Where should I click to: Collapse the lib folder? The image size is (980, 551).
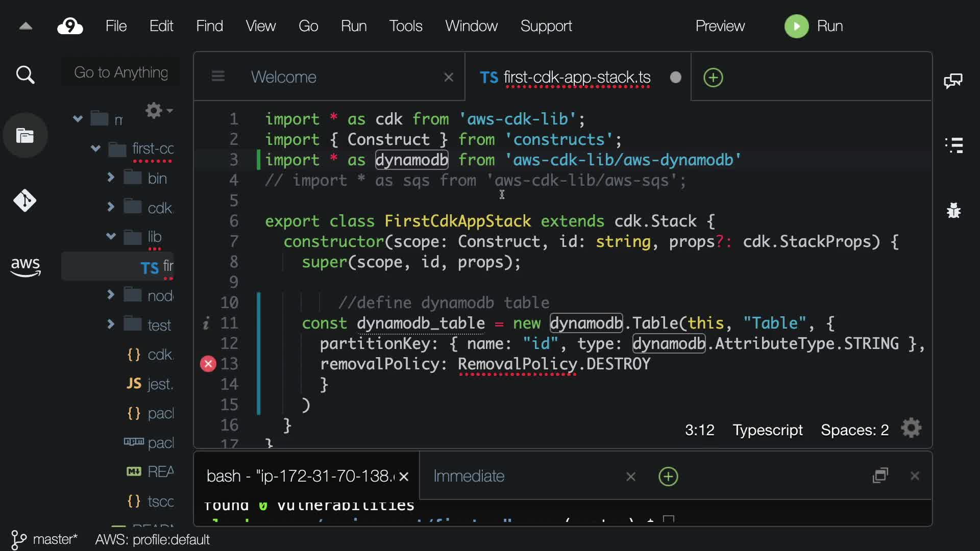(111, 236)
